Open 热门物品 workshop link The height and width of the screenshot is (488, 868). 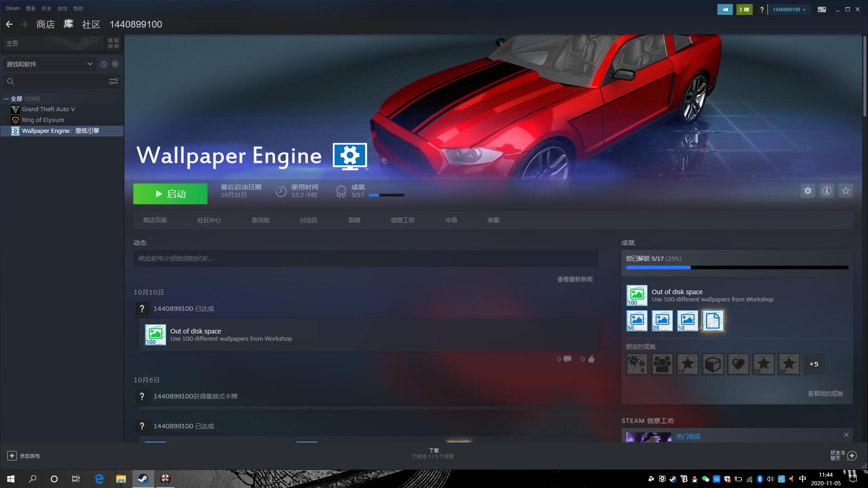pos(689,436)
